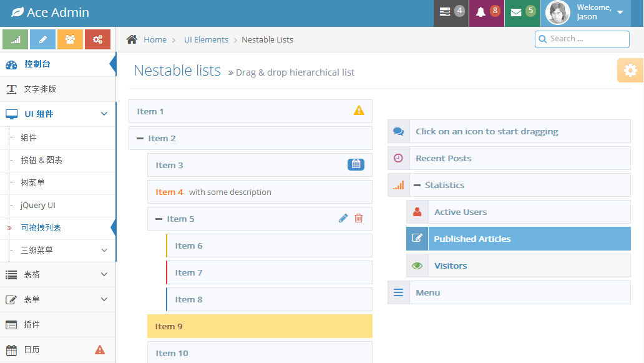This screenshot has height=363, width=644.
Task: Click the red trash icon on Item 5
Action: pyautogui.click(x=358, y=218)
